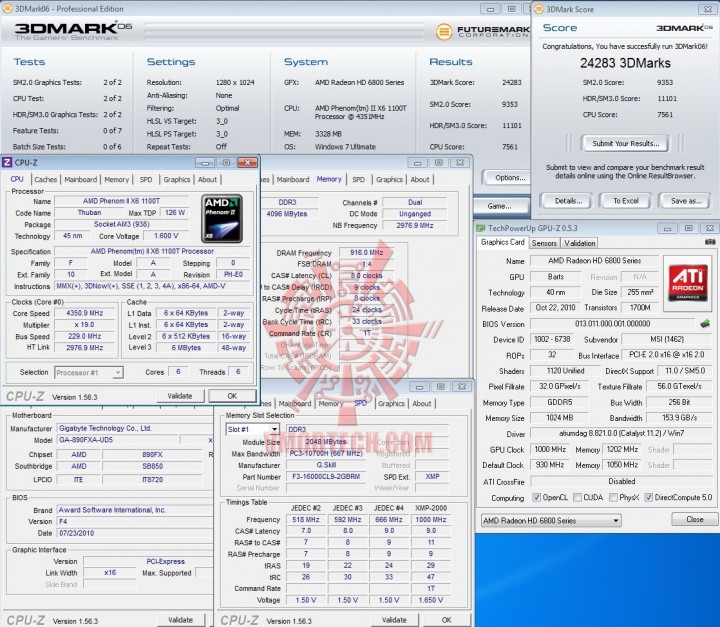This screenshot has height=627, width=720.
Task: Select the Graphics Card tab in GPU-Z
Action: [x=502, y=242]
